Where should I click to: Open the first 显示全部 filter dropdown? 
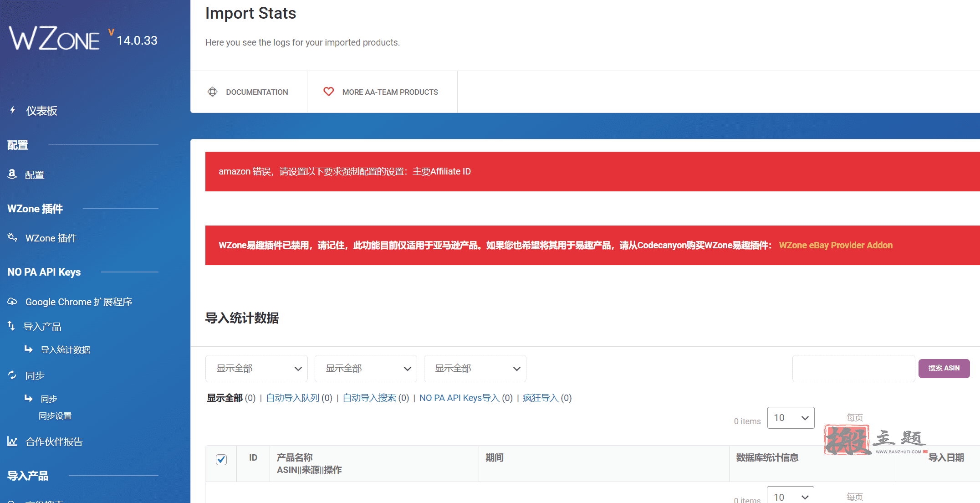point(256,369)
